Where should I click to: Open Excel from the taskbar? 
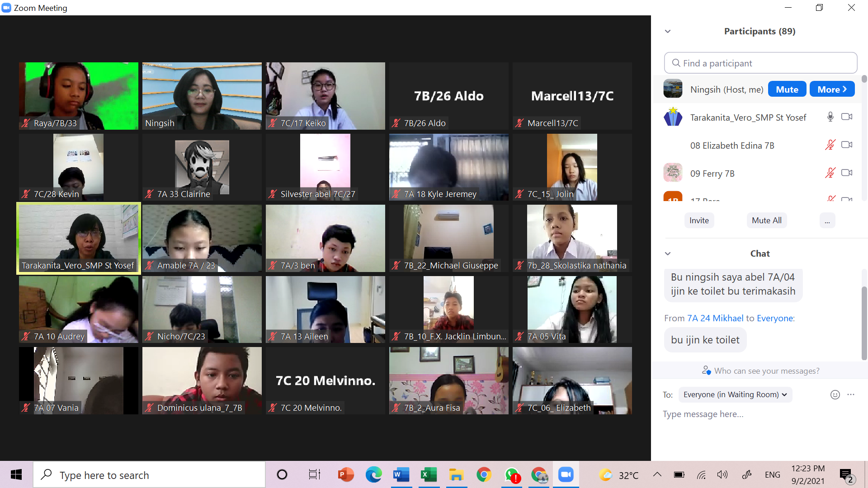pos(429,474)
